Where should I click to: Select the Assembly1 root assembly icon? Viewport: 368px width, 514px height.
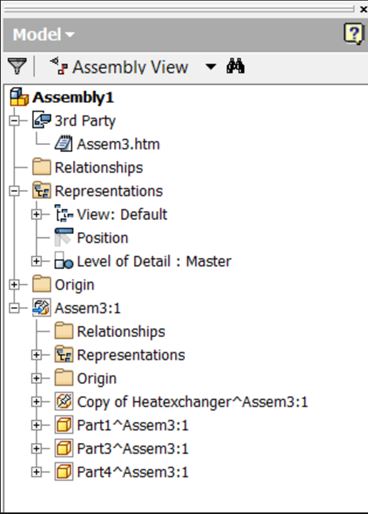coord(19,97)
